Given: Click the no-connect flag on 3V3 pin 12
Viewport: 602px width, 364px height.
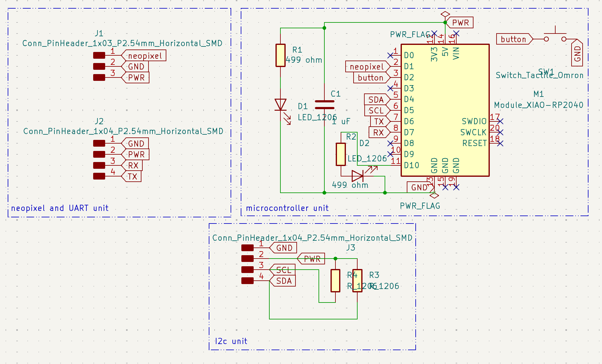Looking at the screenshot, I should (434, 34).
